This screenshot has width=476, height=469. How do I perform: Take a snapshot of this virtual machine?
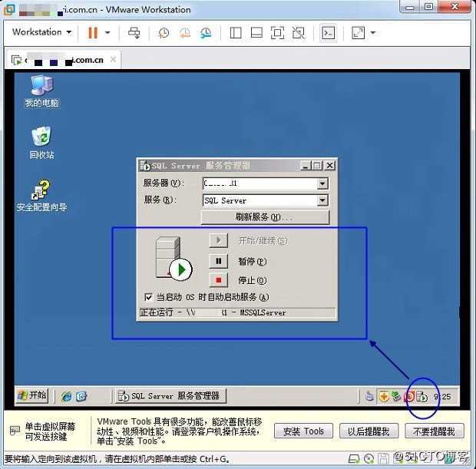click(x=164, y=33)
